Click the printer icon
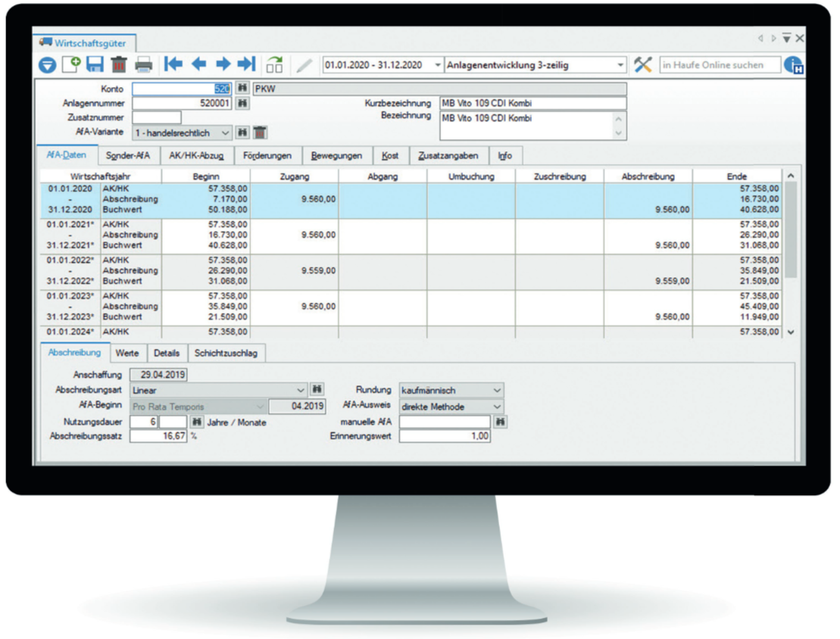The image size is (840, 639). [x=144, y=65]
